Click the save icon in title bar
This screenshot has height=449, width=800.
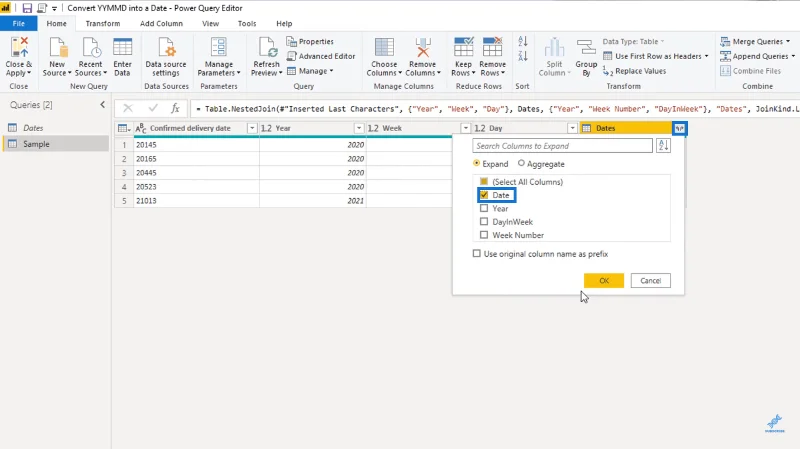click(27, 8)
